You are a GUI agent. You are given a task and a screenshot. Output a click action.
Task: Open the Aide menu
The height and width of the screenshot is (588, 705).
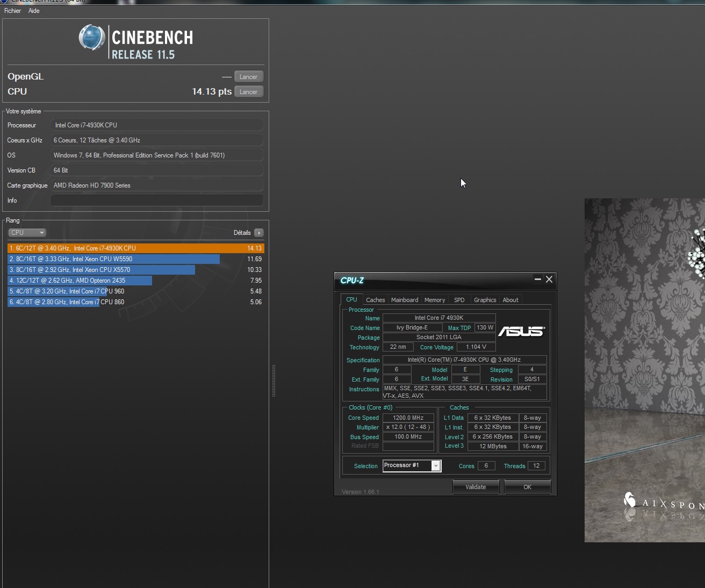coord(34,11)
